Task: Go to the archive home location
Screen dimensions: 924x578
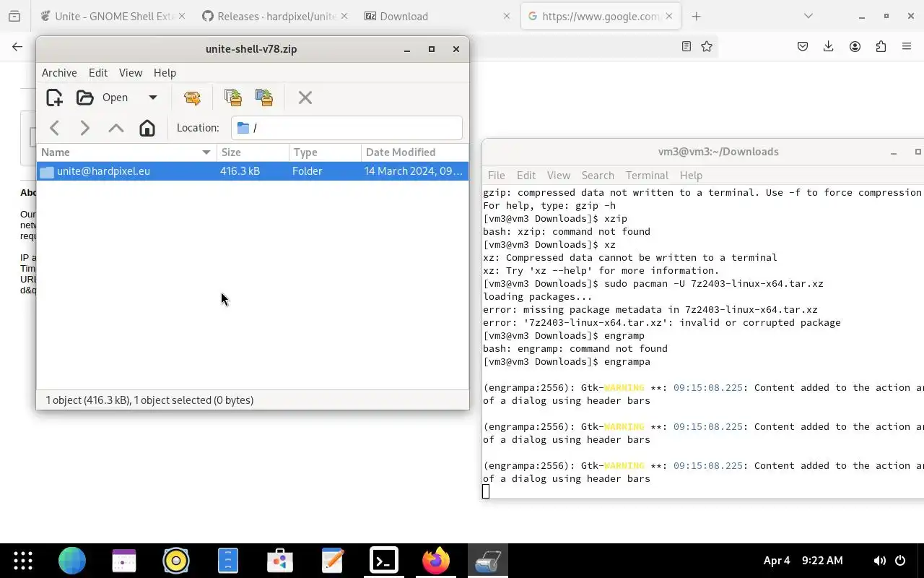Action: click(x=147, y=128)
